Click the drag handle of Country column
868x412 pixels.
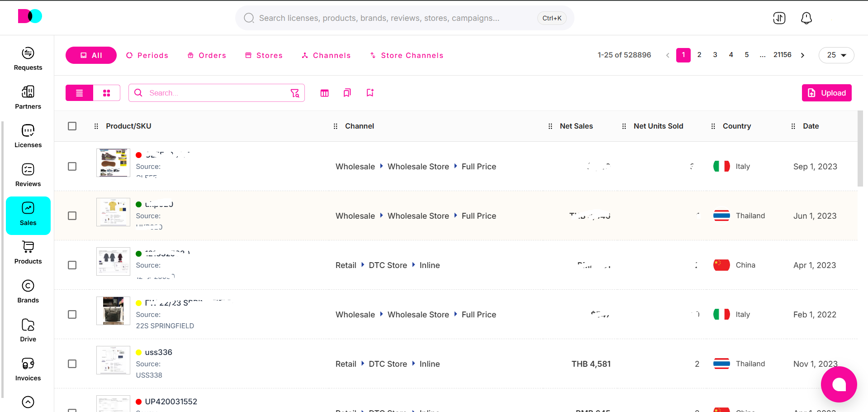pyautogui.click(x=713, y=126)
